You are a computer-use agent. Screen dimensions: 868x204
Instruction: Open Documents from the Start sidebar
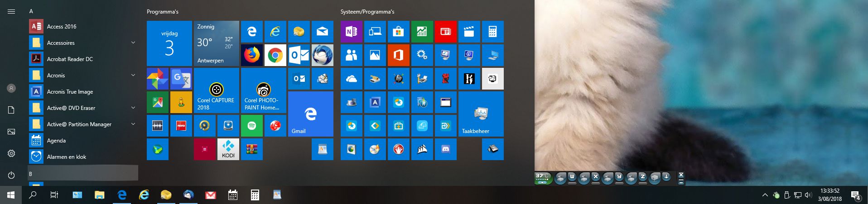click(11, 110)
